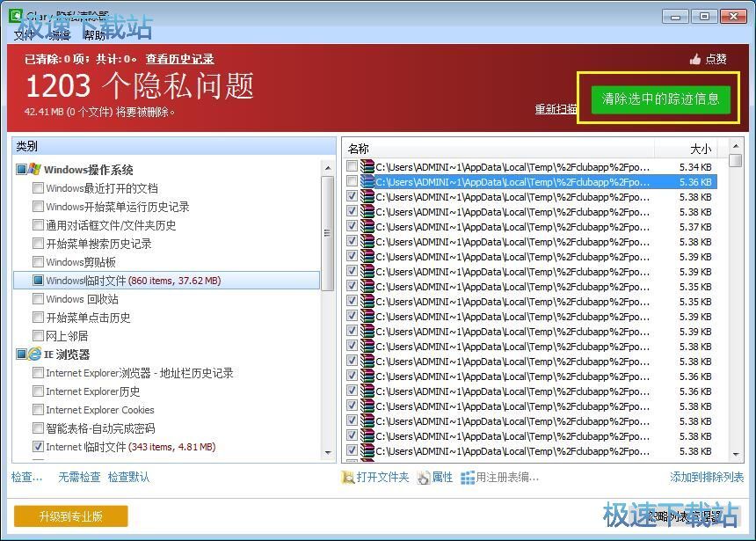Check Windows开始菜单运行历史记录
Screen dimensions: 756x541
tap(38, 207)
